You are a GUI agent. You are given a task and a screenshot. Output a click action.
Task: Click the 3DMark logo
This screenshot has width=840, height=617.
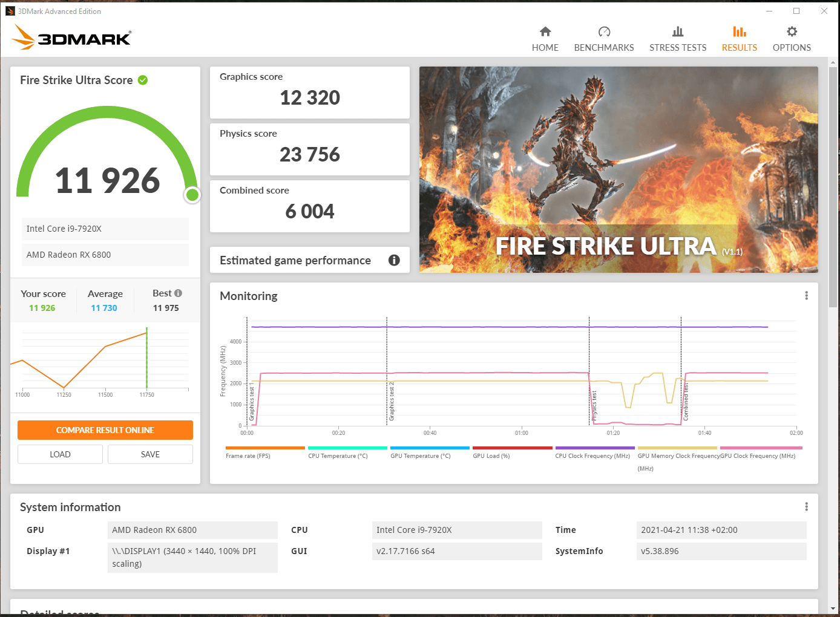pyautogui.click(x=71, y=38)
